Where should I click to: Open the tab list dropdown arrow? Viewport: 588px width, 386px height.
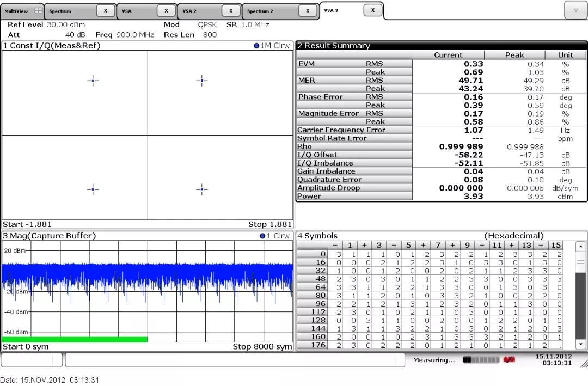click(576, 10)
